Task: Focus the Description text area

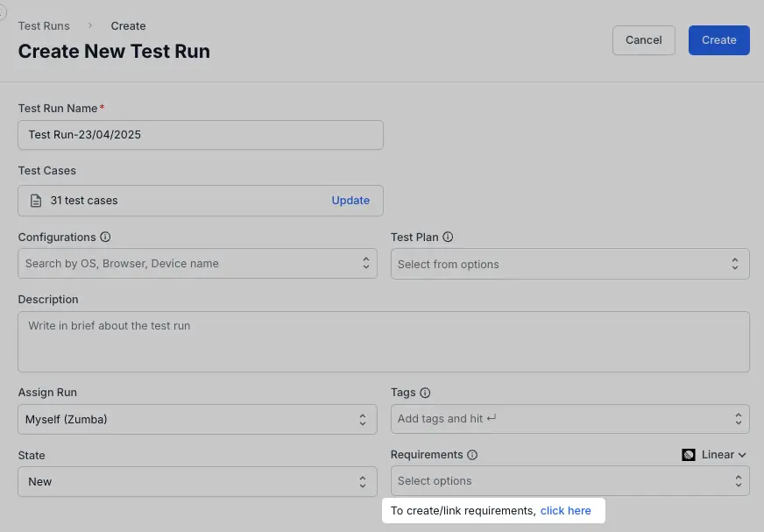Action: [x=383, y=341]
